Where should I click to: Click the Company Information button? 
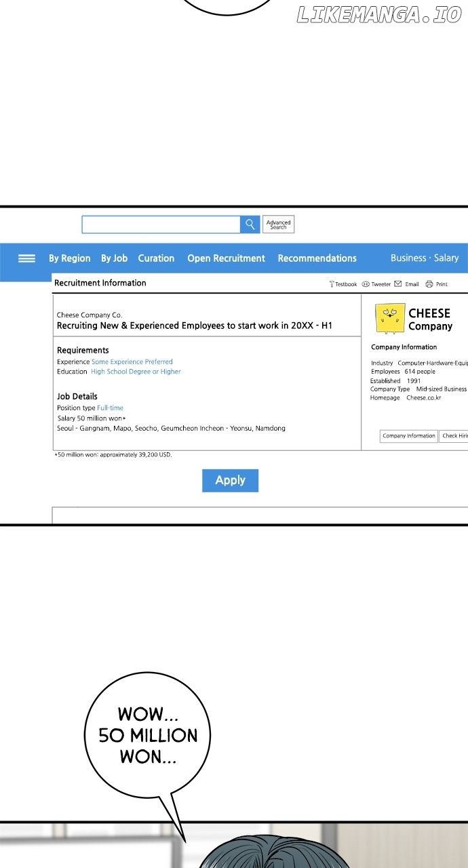(x=408, y=436)
